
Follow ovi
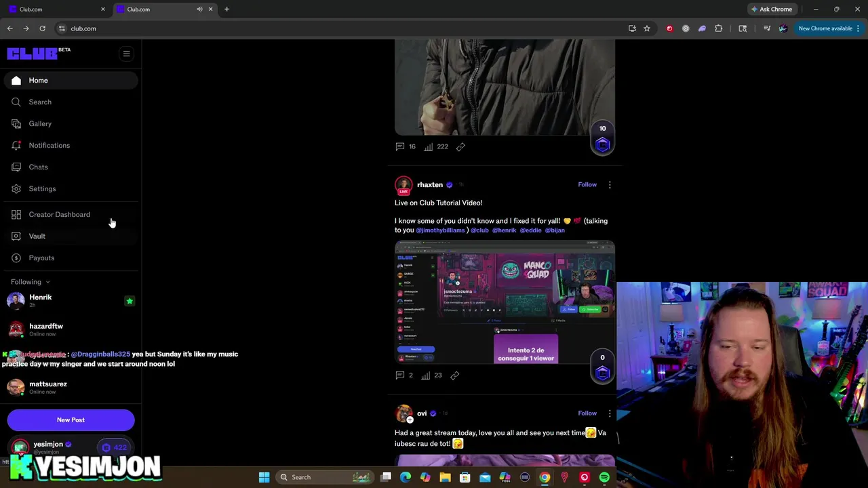tap(587, 413)
